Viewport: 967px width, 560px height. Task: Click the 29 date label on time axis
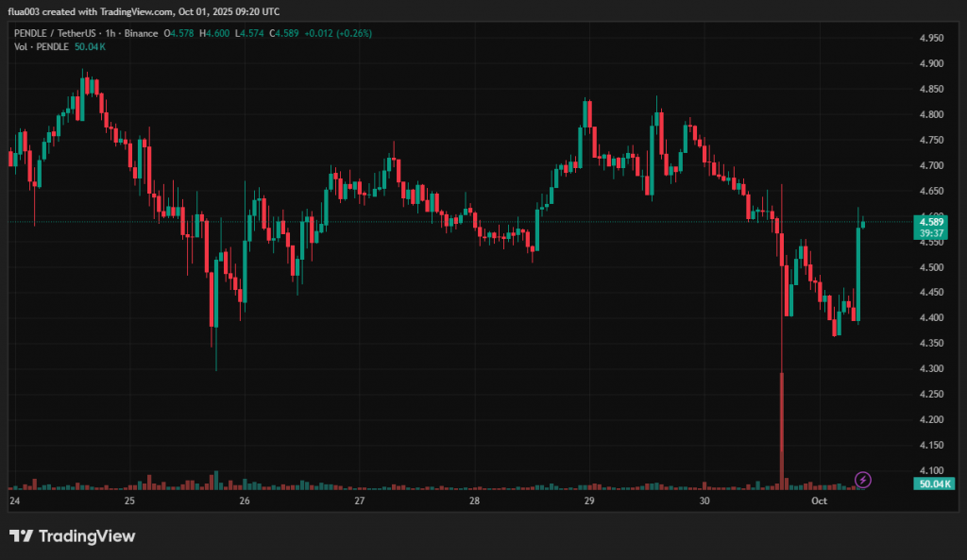[x=589, y=501]
